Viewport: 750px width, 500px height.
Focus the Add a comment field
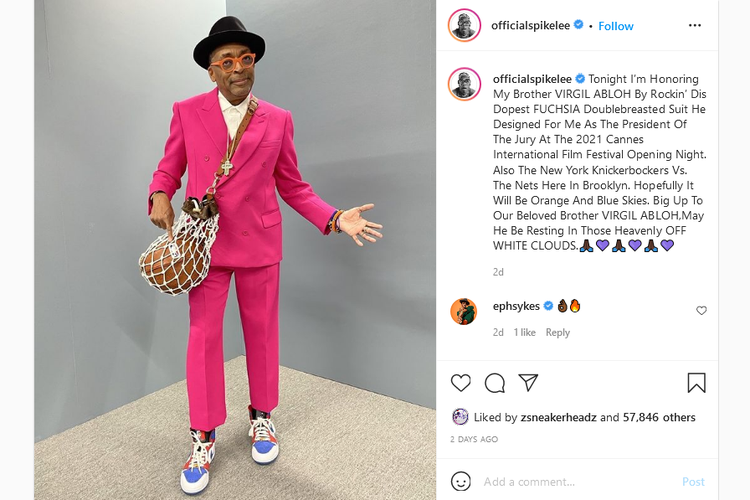[x=577, y=481]
